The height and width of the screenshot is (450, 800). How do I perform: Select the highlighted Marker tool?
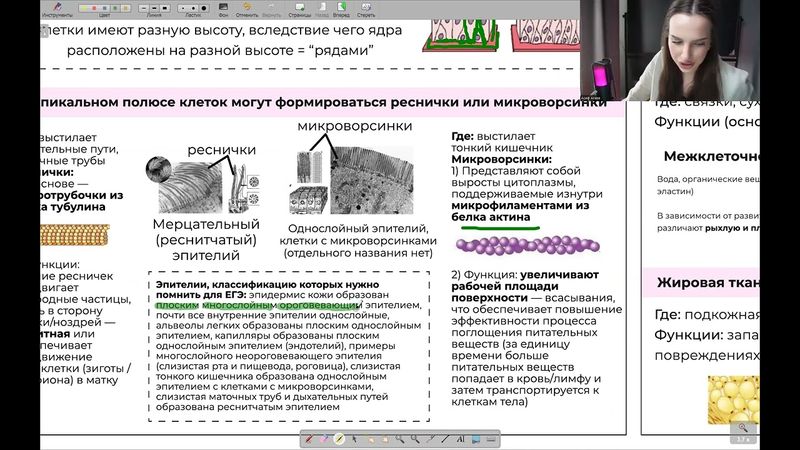point(339,439)
